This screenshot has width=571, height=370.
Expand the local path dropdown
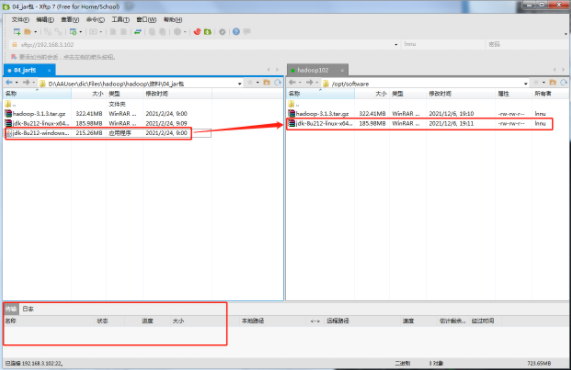tap(240, 83)
